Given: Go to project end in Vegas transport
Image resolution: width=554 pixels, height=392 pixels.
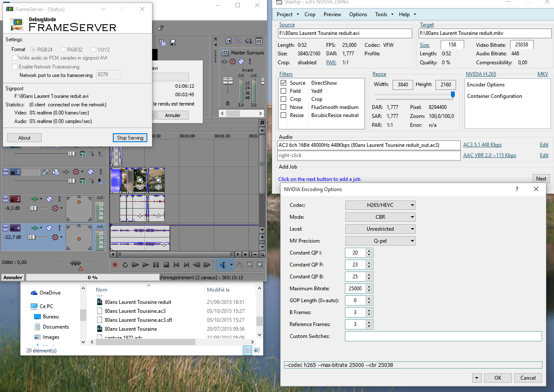Looking at the screenshot, I should coord(186,265).
